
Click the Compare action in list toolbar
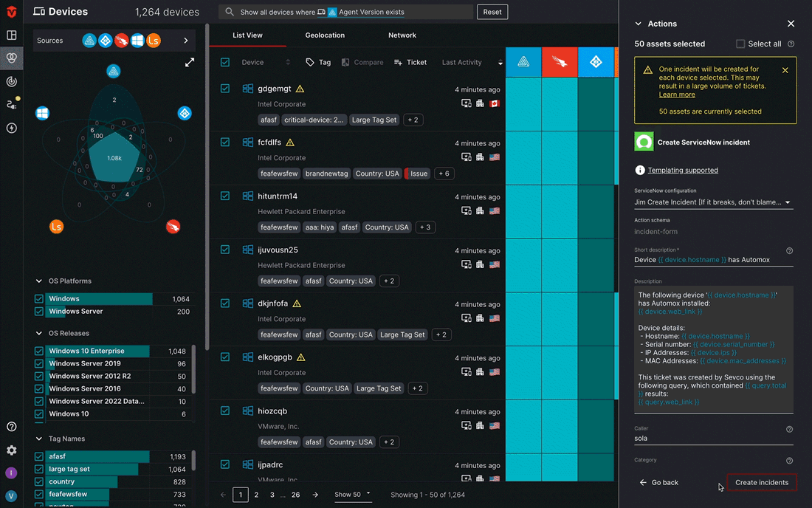click(x=362, y=62)
